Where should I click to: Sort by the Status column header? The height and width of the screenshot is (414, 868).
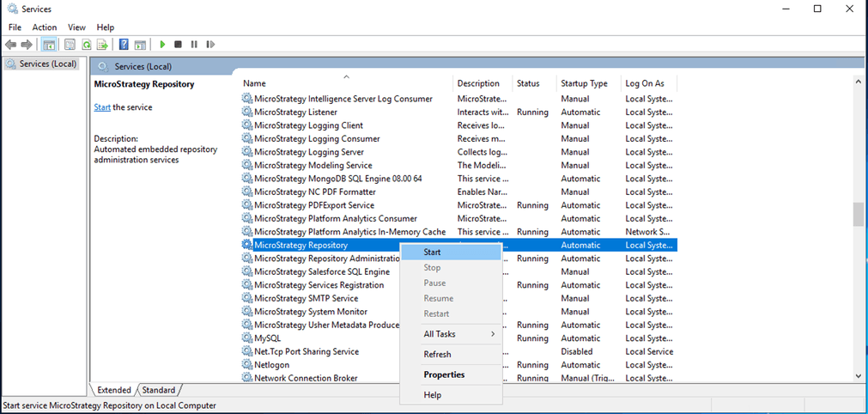tap(534, 83)
